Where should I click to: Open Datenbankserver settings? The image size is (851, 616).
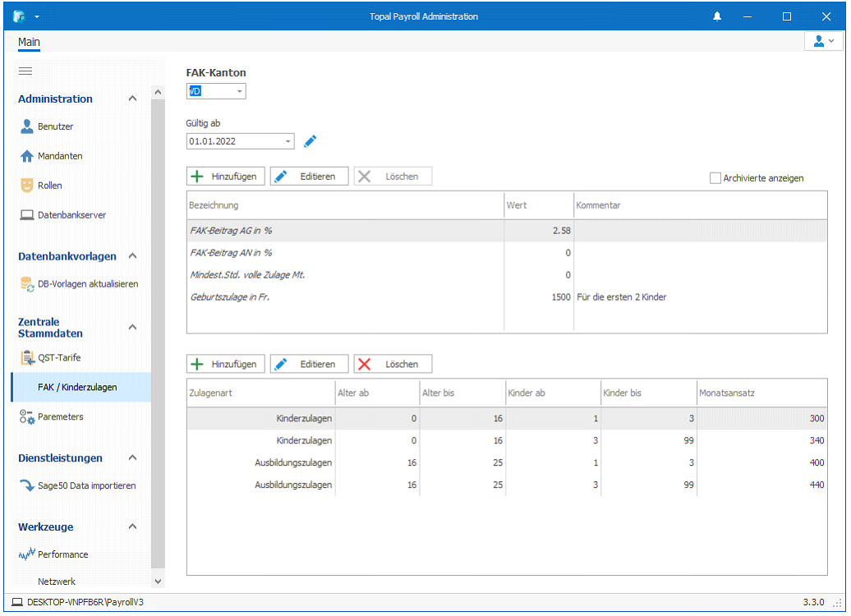71,215
